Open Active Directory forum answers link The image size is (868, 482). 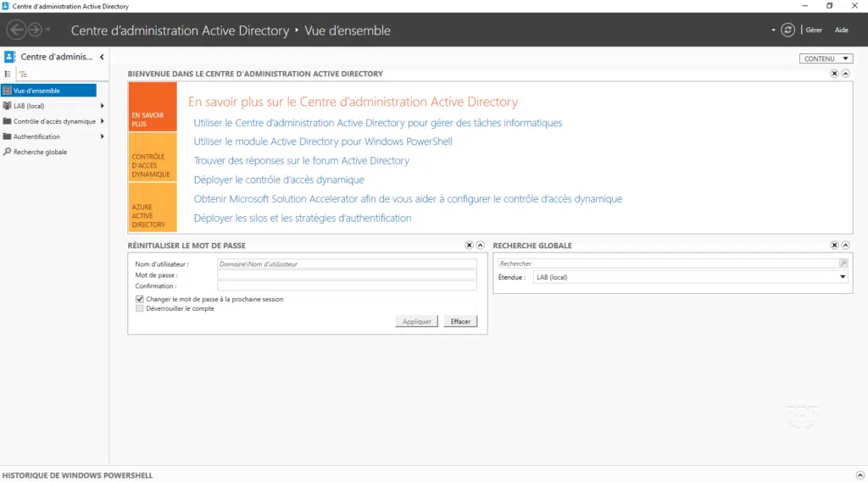301,160
